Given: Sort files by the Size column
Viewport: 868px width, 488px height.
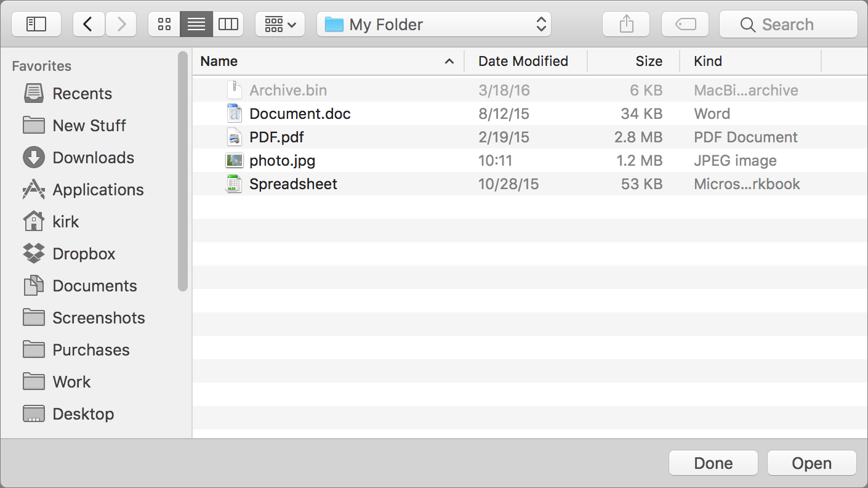Looking at the screenshot, I should pyautogui.click(x=648, y=61).
